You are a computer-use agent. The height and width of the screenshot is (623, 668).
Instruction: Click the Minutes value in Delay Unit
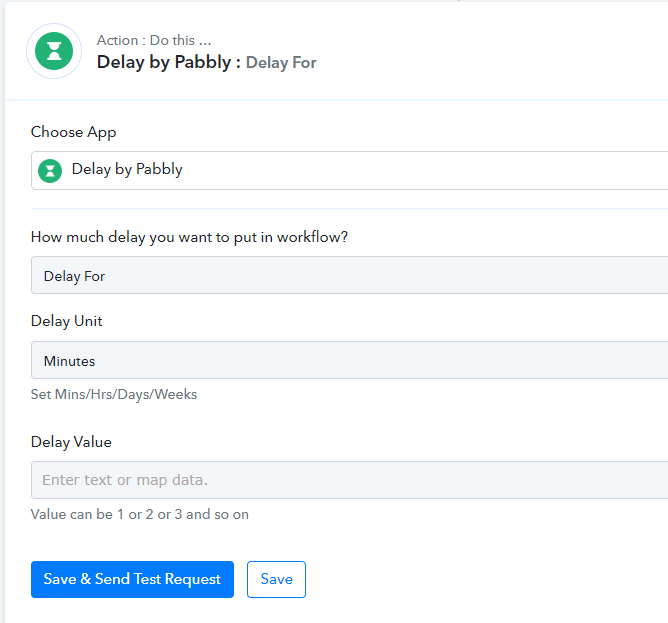click(69, 361)
